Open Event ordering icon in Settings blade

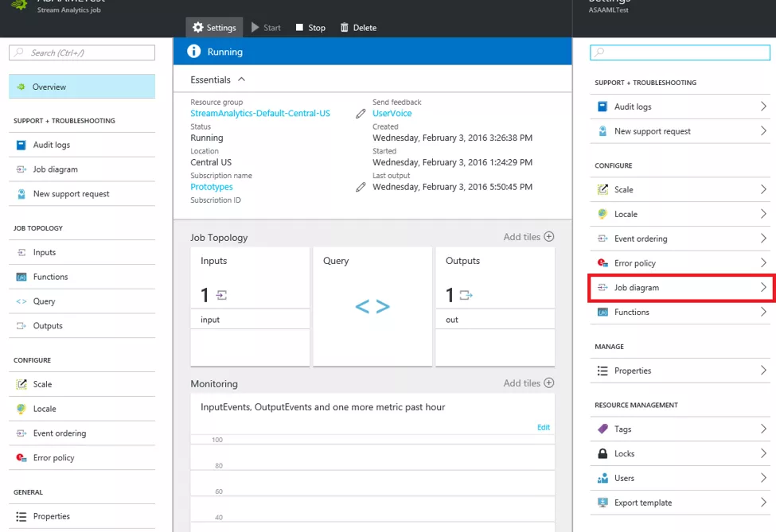click(x=602, y=239)
